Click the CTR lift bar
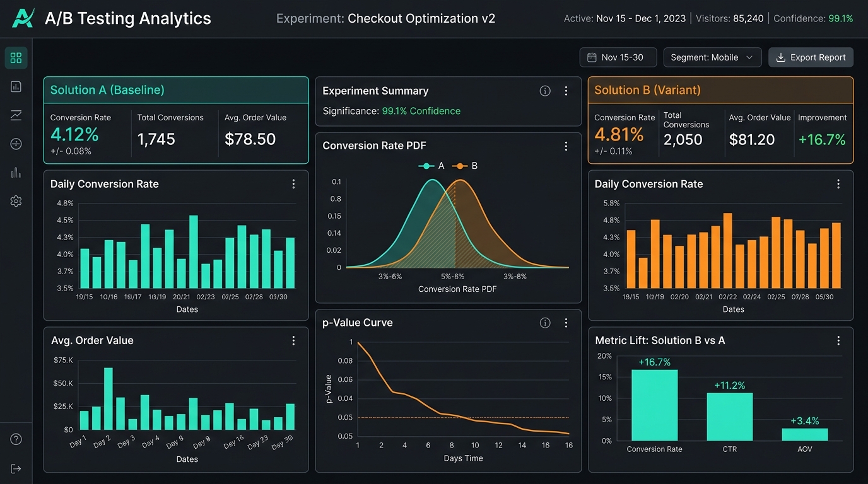The height and width of the screenshot is (484, 868). (x=730, y=417)
